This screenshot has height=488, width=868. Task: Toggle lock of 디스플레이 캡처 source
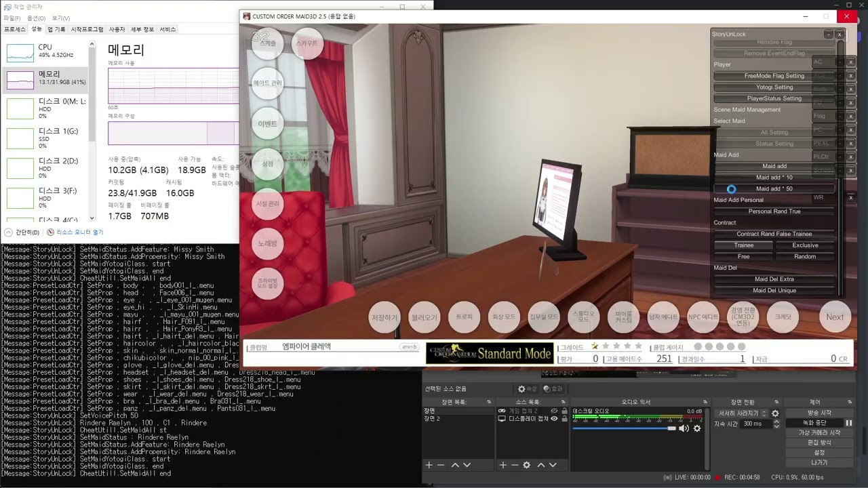point(564,419)
